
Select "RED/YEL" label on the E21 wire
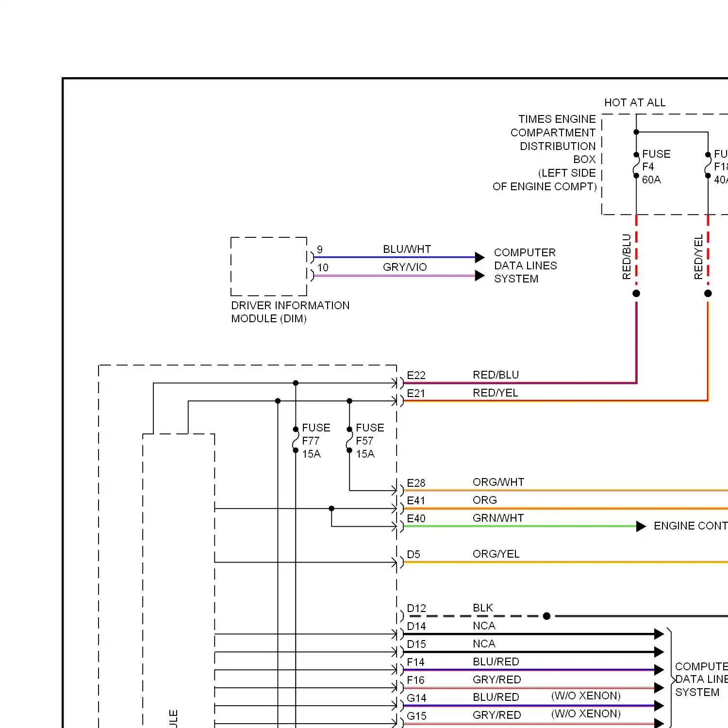496,393
